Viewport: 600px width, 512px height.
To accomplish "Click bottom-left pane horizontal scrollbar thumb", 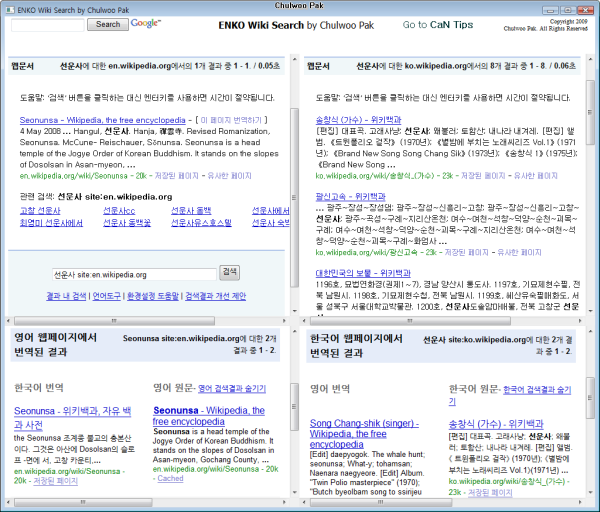I will [83, 502].
